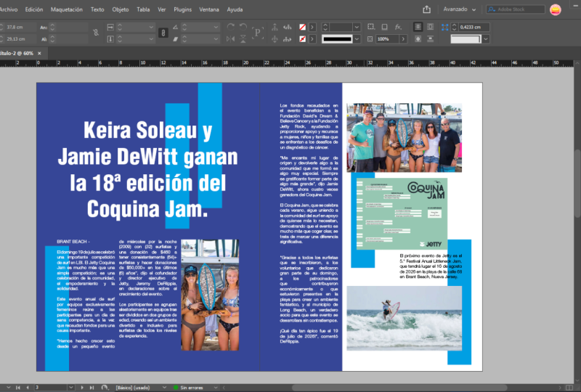Click the share document icon
Viewport: 581px width, 392px height.
(427, 9)
